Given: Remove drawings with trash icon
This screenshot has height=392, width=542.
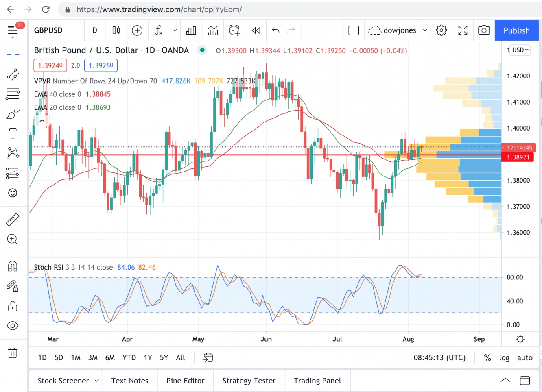Looking at the screenshot, I should coord(13,353).
